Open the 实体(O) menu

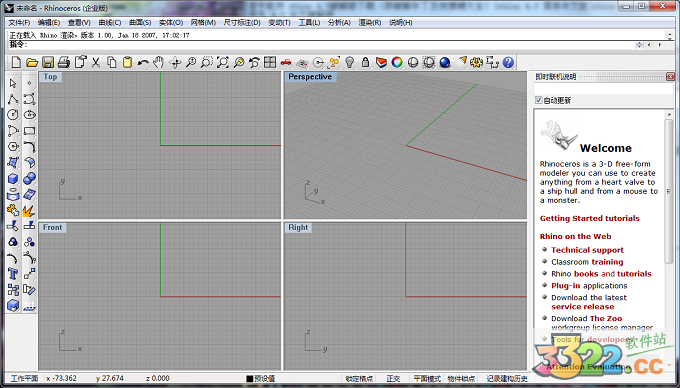coord(171,23)
